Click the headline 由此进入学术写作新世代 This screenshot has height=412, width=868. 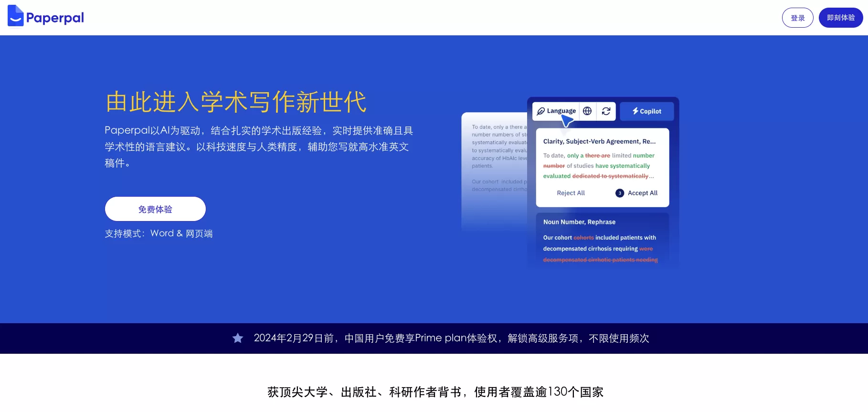coord(236,102)
